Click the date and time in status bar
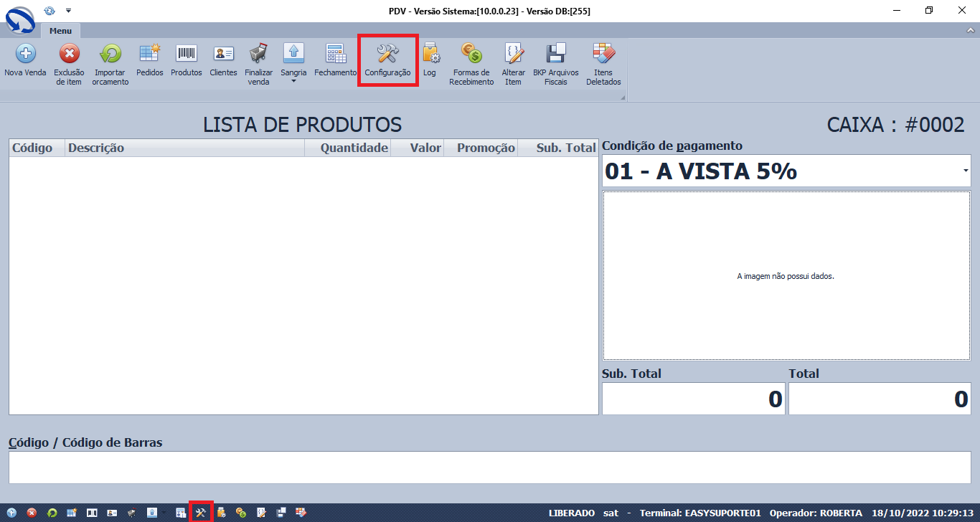This screenshot has width=980, height=522. click(921, 513)
